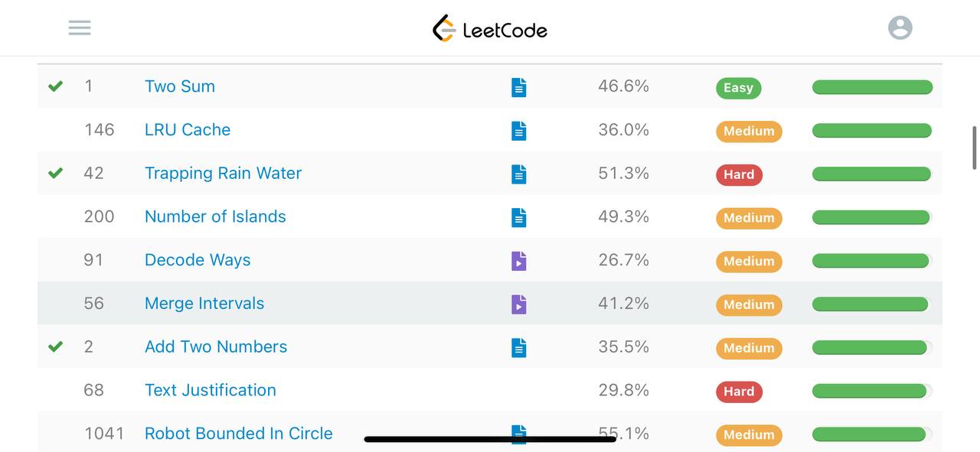Open the user profile avatar icon
This screenshot has width=980, height=452.
click(900, 28)
